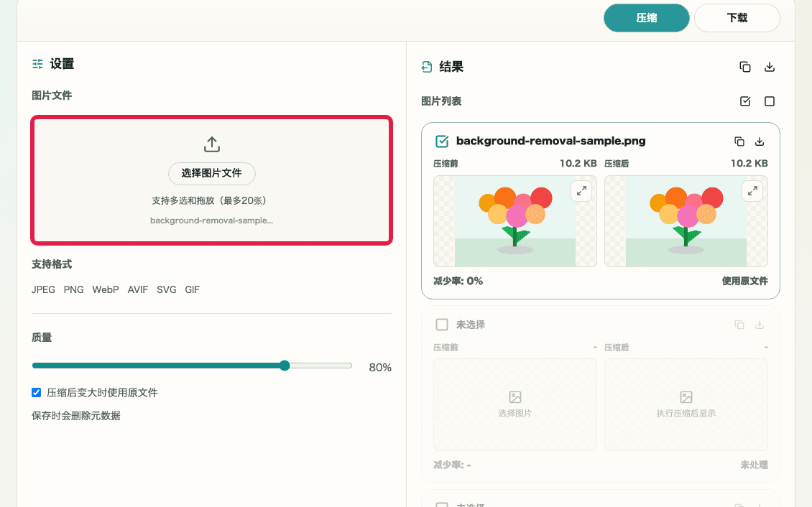The image size is (812, 507).
Task: Click the 执行压缩后显示 placeholder image icon
Action: [x=686, y=397]
